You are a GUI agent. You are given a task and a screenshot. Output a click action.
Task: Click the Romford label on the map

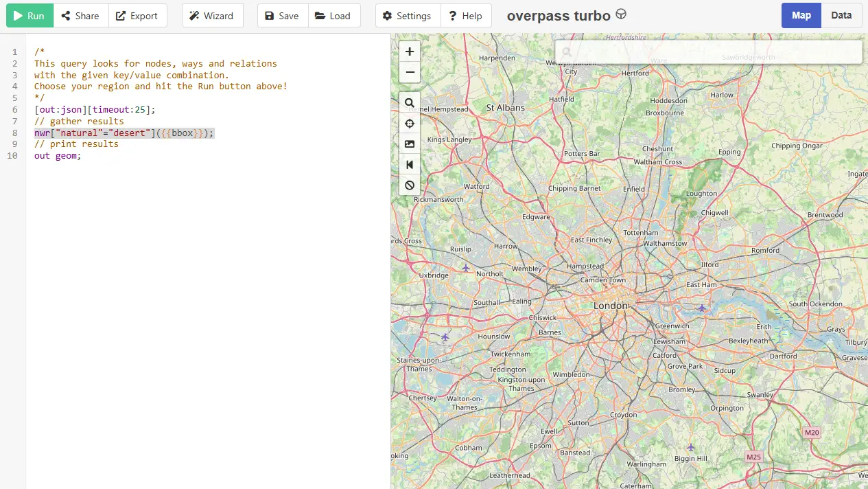coord(766,251)
